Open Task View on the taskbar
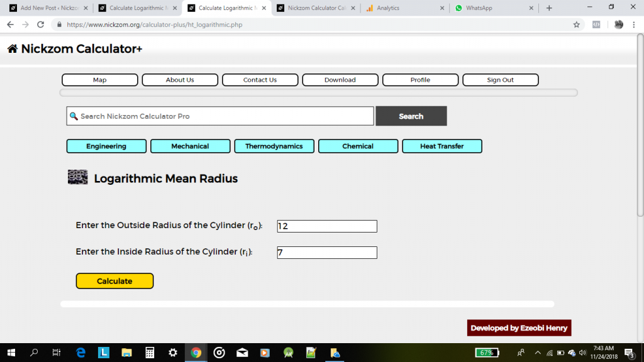 click(x=57, y=353)
